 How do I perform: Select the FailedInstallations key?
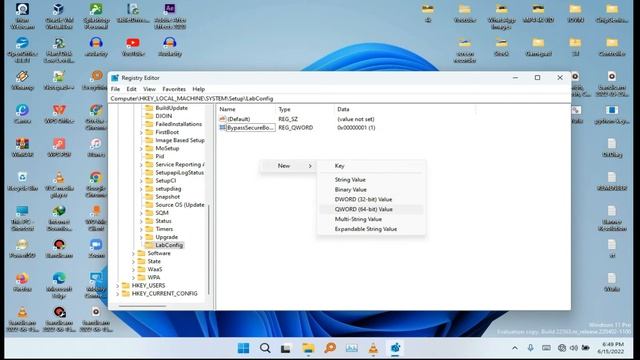pos(178,124)
